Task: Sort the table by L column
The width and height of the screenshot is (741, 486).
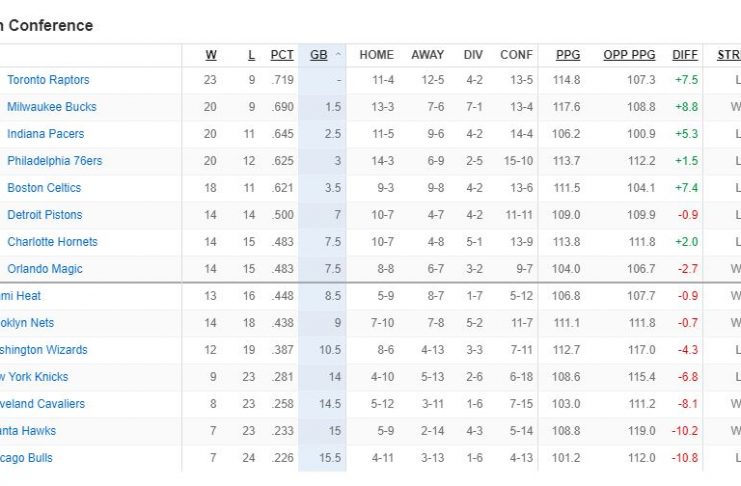Action: coord(251,55)
